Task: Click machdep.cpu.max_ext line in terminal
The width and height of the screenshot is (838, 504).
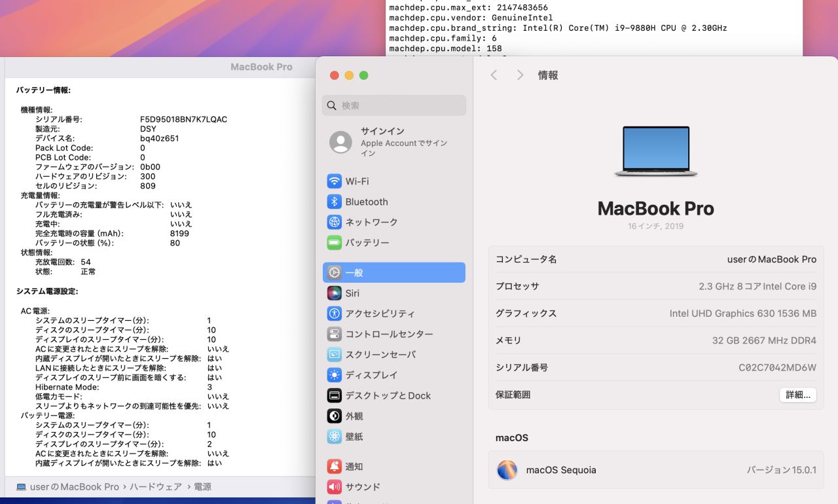Action: pyautogui.click(x=468, y=8)
